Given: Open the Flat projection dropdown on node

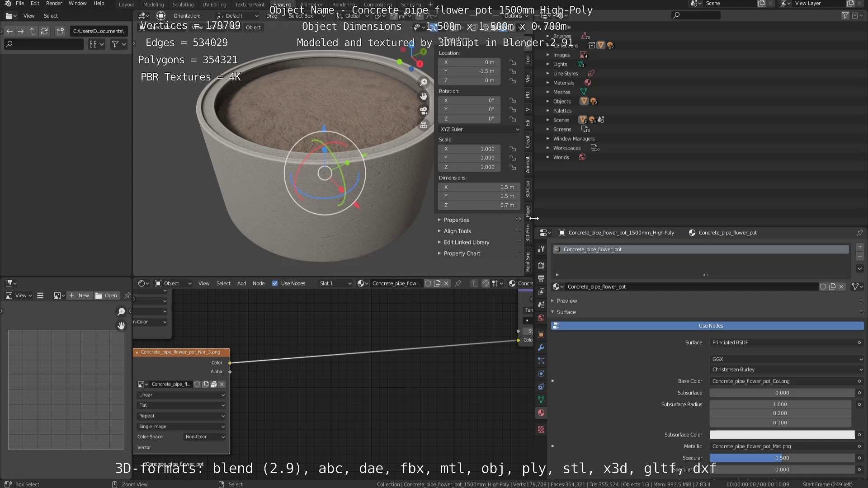Looking at the screenshot, I should click(x=181, y=406).
